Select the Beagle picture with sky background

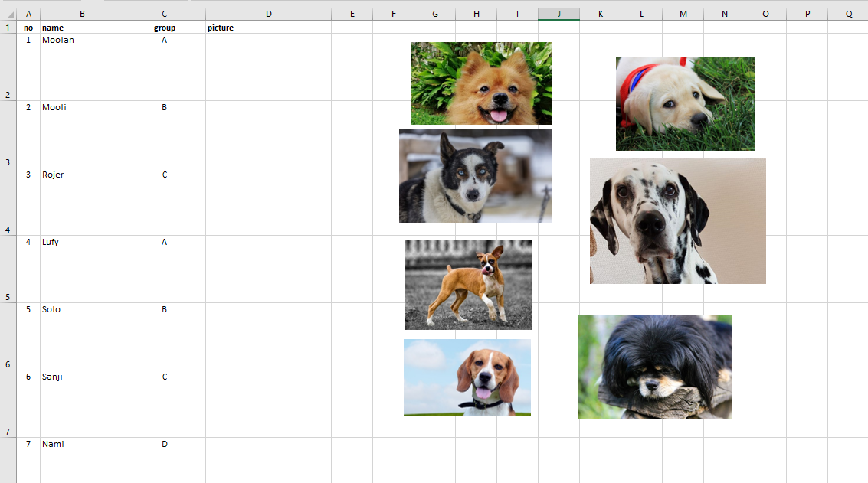(467, 377)
